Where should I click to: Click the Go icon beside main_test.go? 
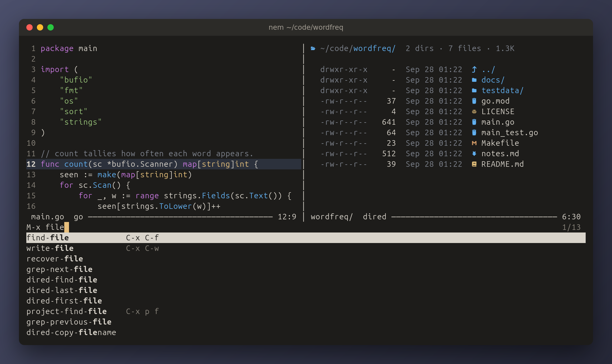coord(474,133)
